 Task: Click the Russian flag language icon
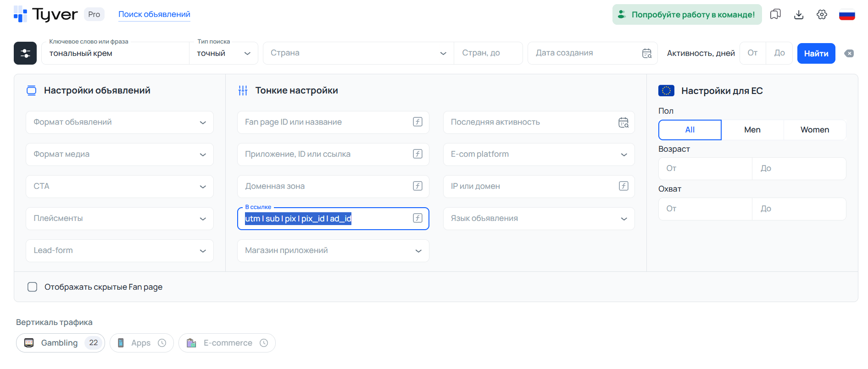(x=847, y=15)
